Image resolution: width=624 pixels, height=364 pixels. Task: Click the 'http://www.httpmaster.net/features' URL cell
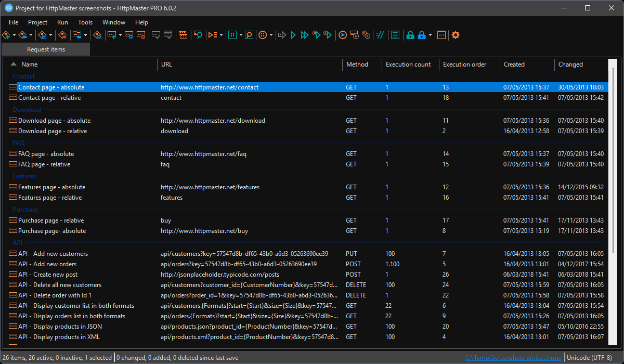coord(210,187)
